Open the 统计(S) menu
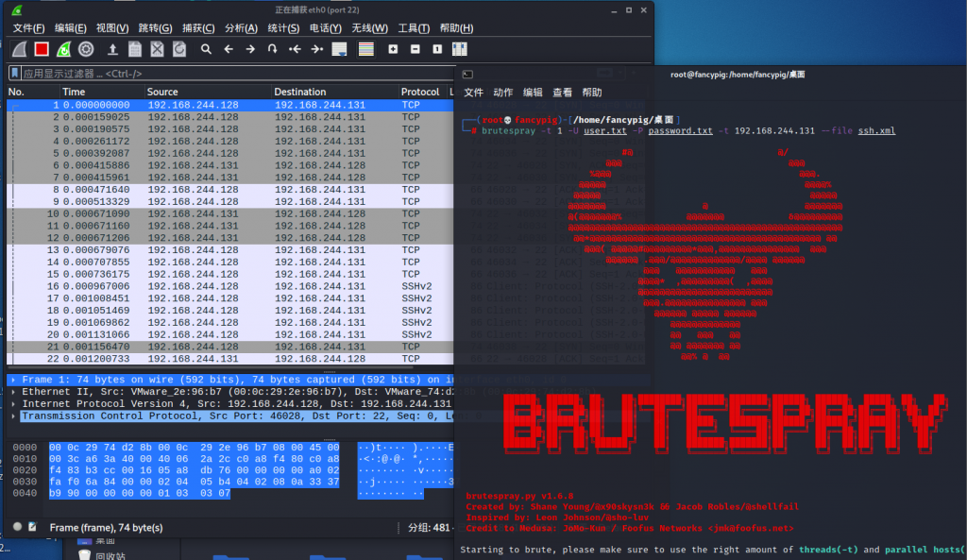This screenshot has height=560, width=967. click(x=283, y=28)
